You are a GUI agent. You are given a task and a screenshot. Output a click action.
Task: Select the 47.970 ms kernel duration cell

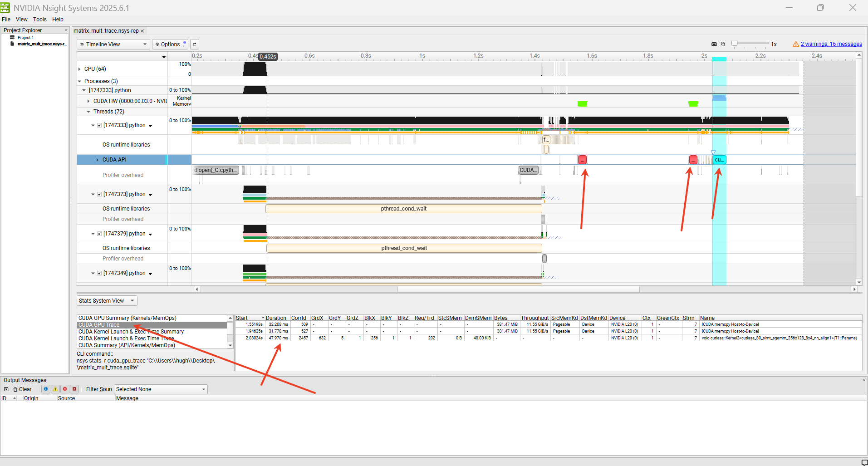pyautogui.click(x=278, y=338)
